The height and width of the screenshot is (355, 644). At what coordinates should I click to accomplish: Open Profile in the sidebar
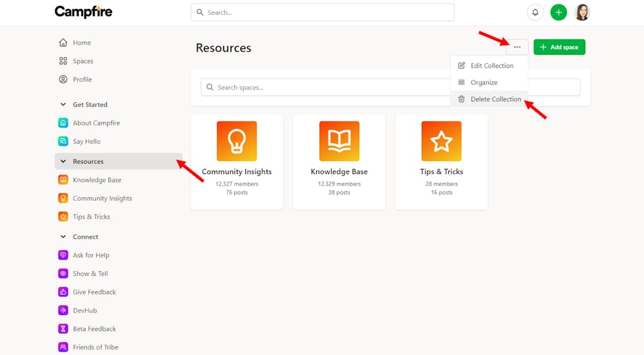coord(82,79)
